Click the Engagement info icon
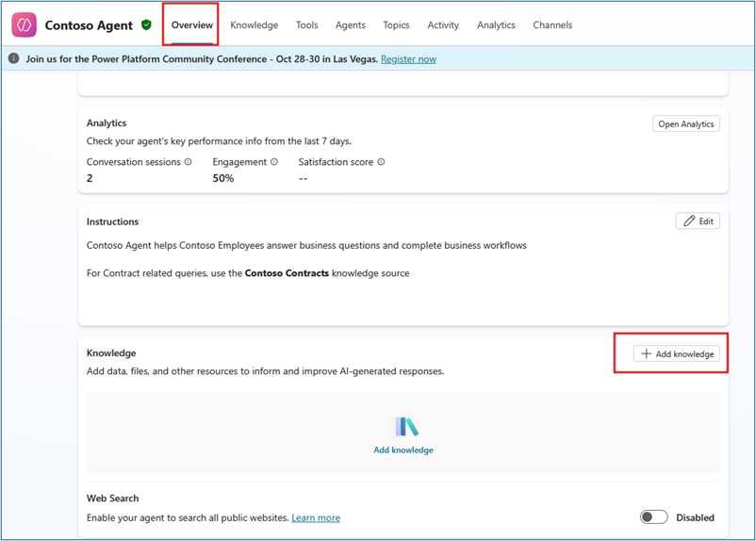Image resolution: width=756 pixels, height=541 pixels. [274, 162]
